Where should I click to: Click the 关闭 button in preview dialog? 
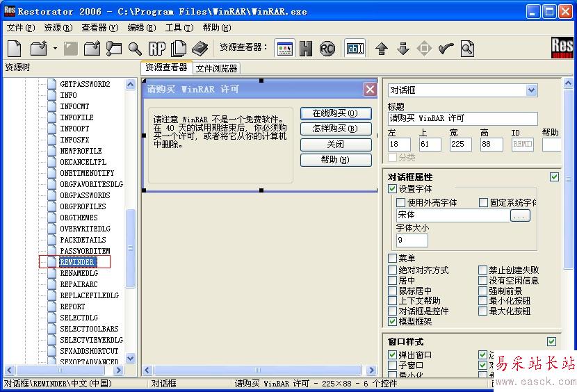[336, 145]
